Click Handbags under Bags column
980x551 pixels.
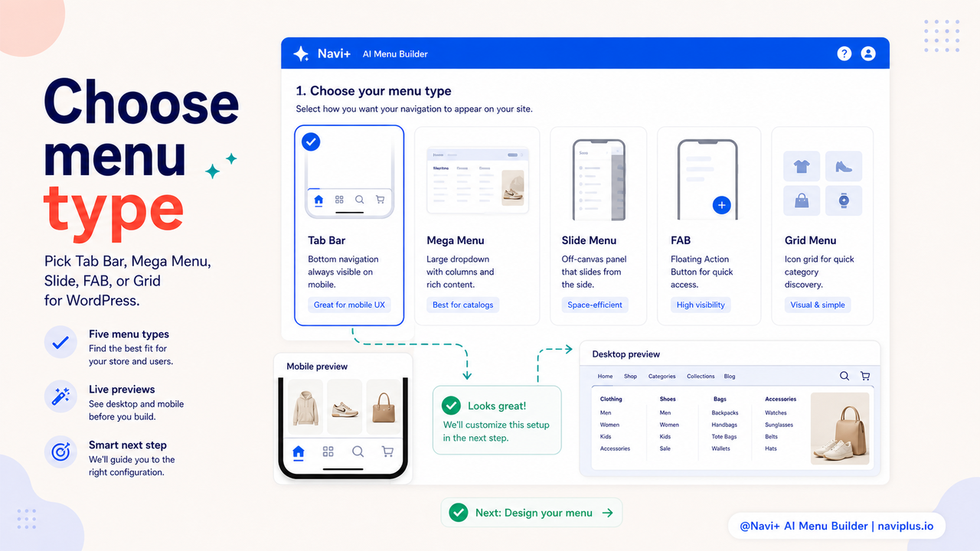pos(724,425)
